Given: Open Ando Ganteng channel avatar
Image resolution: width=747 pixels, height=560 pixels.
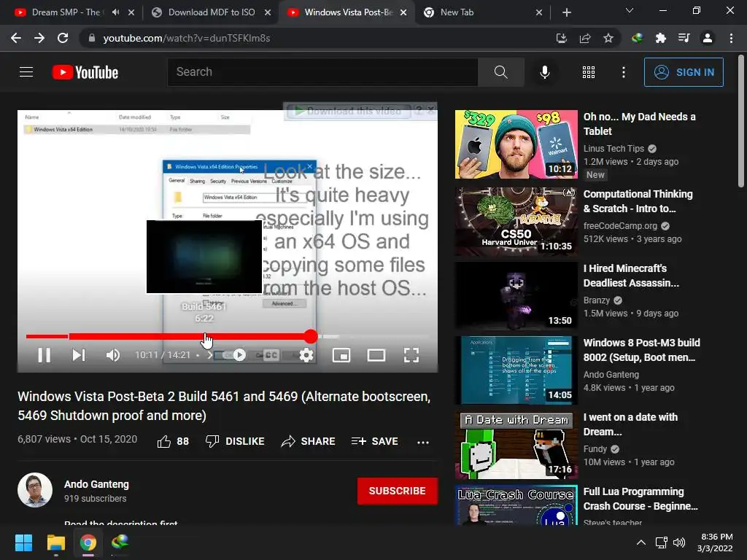Looking at the screenshot, I should click(35, 490).
